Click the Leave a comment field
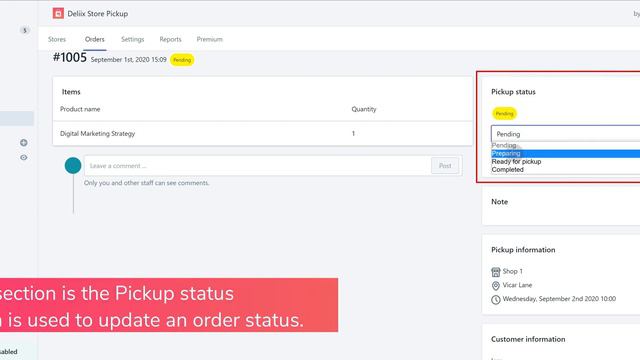 coord(258,166)
